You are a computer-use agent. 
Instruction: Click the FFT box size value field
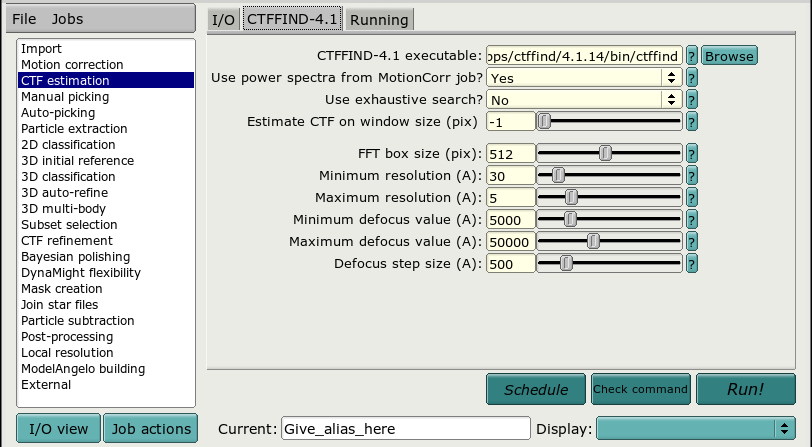tap(511, 153)
